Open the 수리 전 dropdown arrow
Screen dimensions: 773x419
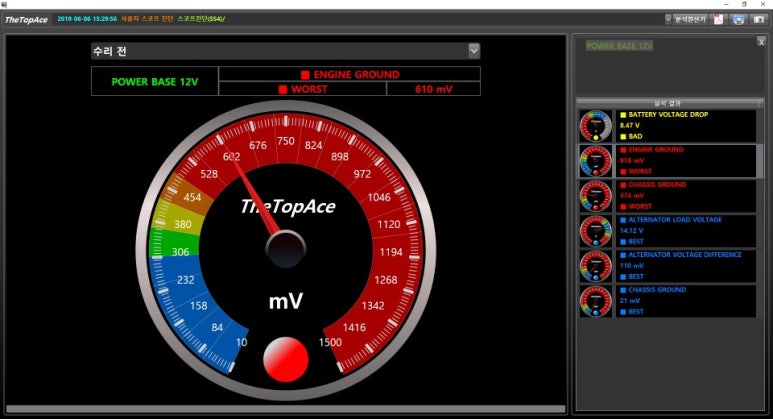coord(474,51)
